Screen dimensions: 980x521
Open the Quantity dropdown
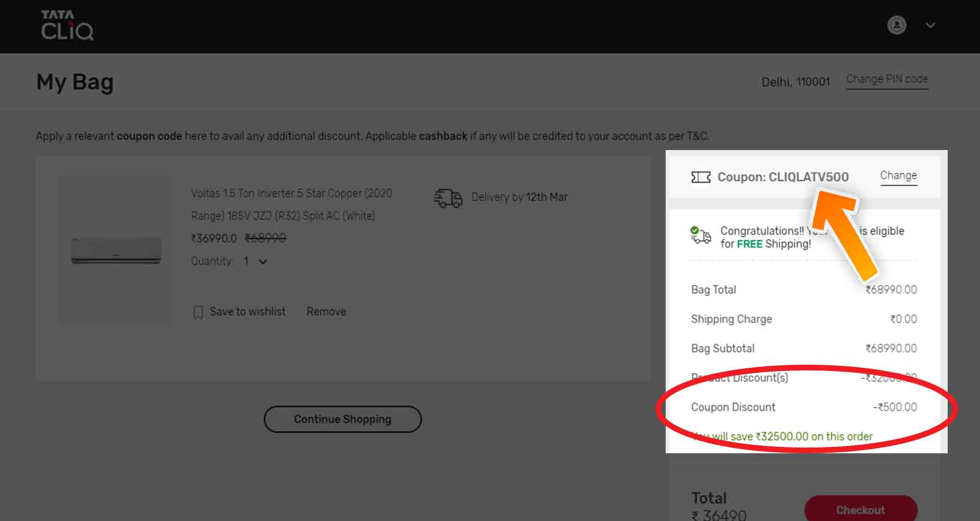(255, 261)
